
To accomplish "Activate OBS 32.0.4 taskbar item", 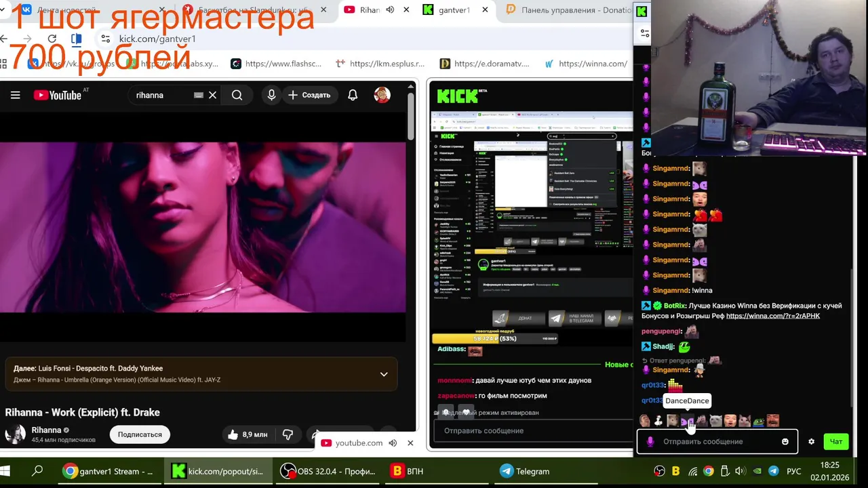I will pyautogui.click(x=329, y=471).
